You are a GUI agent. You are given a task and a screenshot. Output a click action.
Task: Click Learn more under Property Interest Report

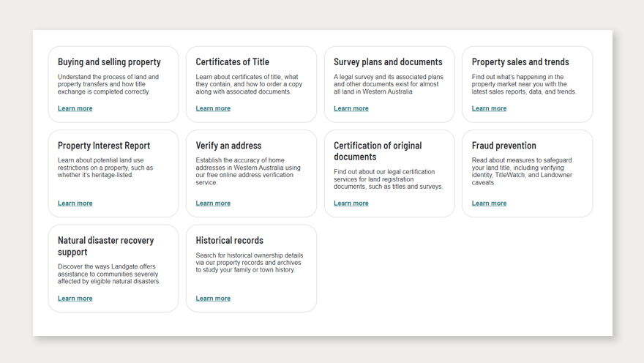pyautogui.click(x=75, y=203)
